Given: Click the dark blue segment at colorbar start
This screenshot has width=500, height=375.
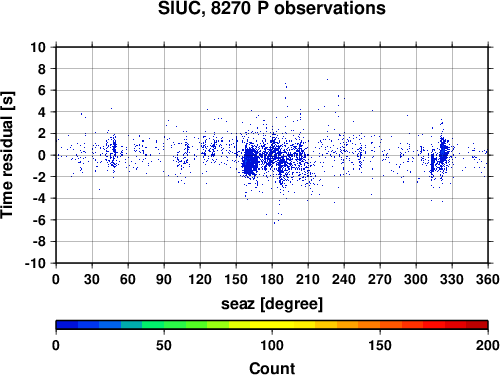Looking at the screenshot, I should click(67, 325).
